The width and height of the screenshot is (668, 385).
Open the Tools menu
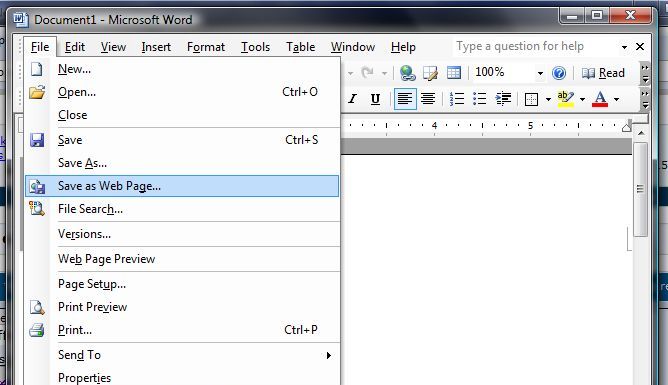pos(256,47)
